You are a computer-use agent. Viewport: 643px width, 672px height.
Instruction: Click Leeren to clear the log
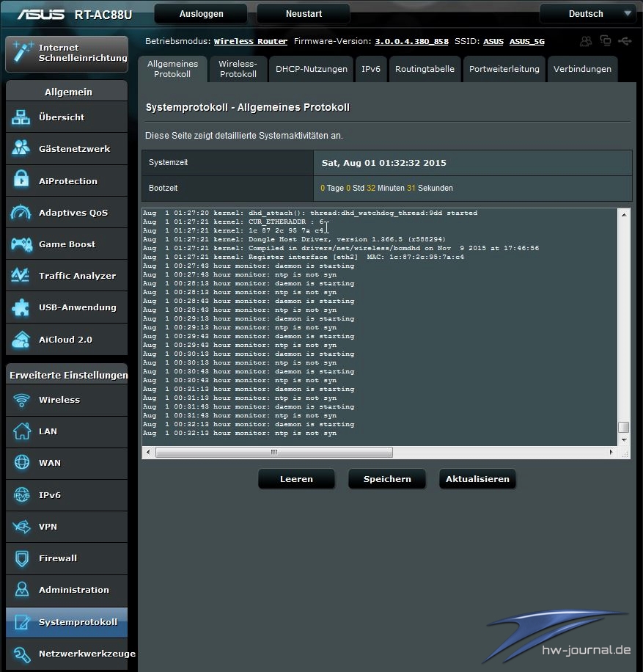296,479
